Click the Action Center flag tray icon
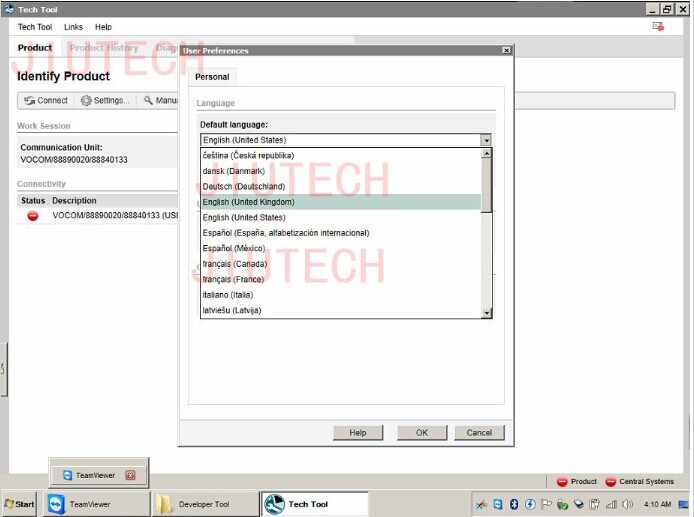The image size is (694, 517). pyautogui.click(x=547, y=504)
